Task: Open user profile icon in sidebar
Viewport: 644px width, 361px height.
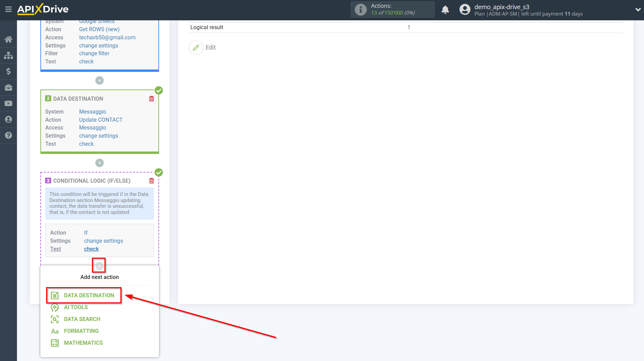Action: point(8,119)
